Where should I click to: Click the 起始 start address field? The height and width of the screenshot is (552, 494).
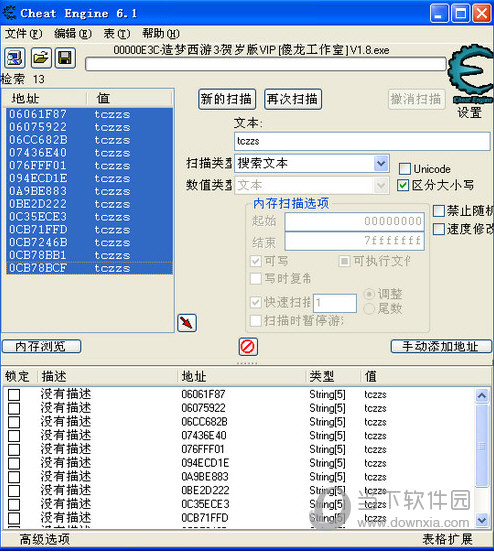pos(354,221)
